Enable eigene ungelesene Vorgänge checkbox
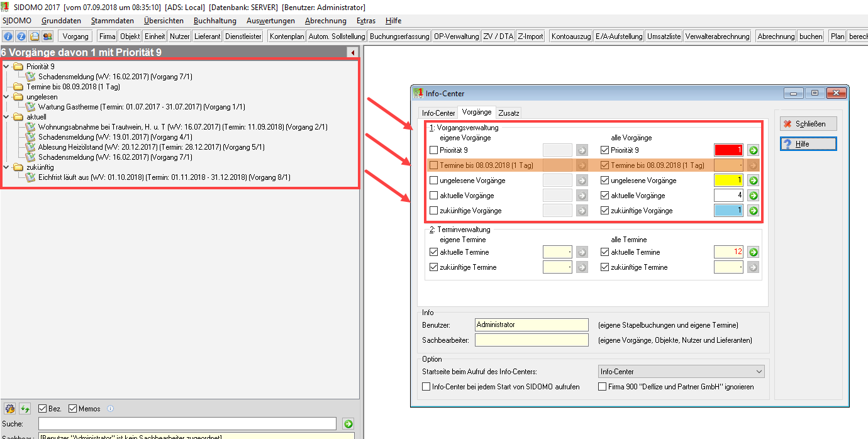This screenshot has width=868, height=439. [x=433, y=181]
